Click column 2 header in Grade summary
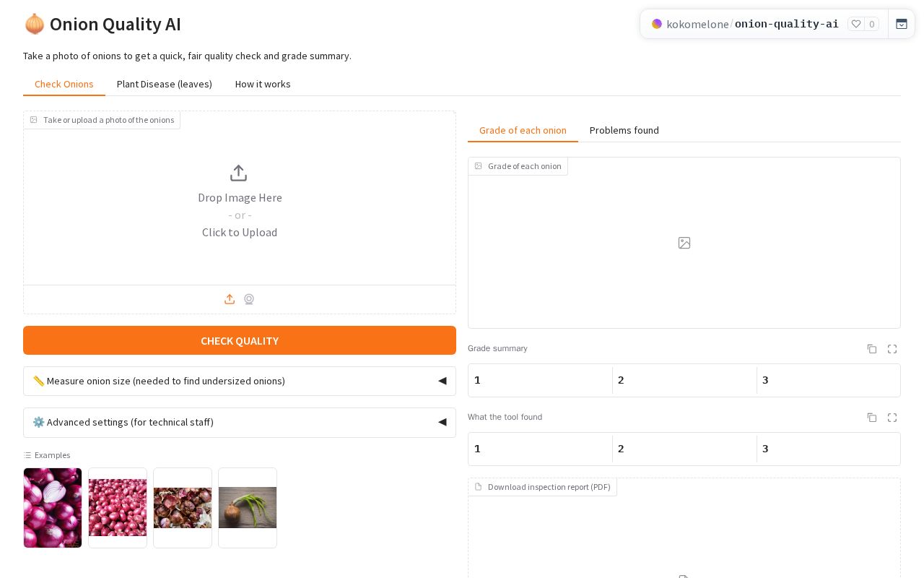The width and height of the screenshot is (924, 578). [684, 380]
